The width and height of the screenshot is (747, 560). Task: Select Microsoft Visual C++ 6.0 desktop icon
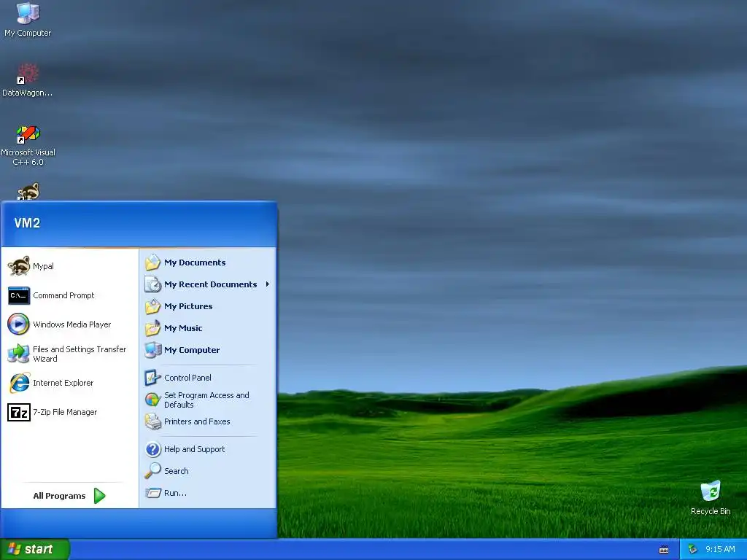pos(28,134)
